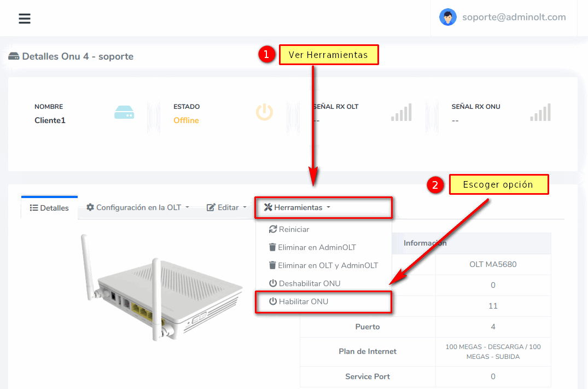The width and height of the screenshot is (588, 389).
Task: Click the ONU RX signal bars icon
Action: click(x=540, y=113)
